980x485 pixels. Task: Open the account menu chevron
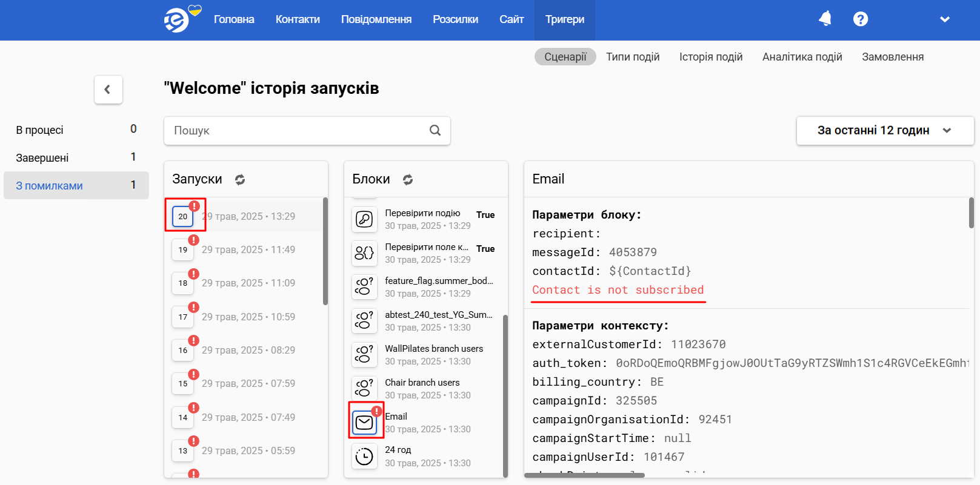pos(944,19)
